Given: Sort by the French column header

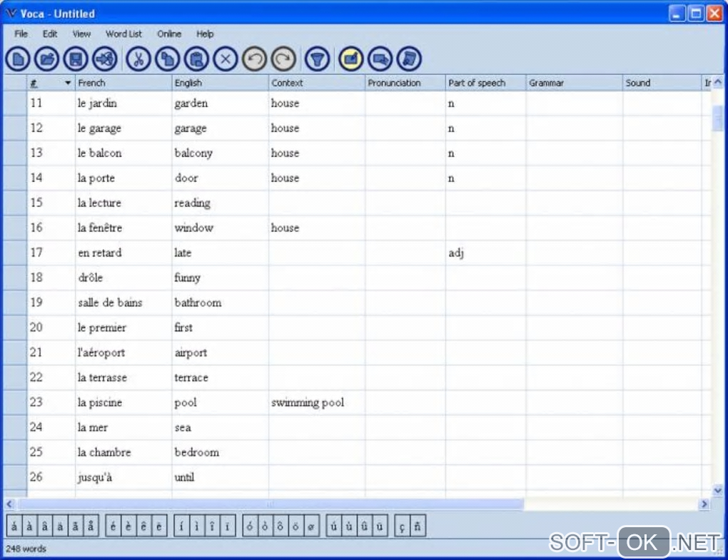Looking at the screenshot, I should [123, 83].
